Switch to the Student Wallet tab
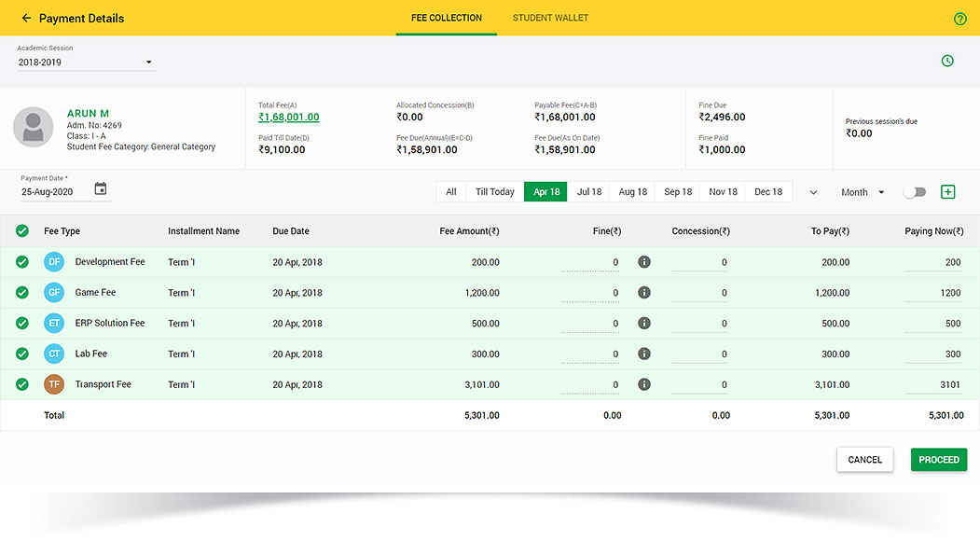Screen dimensions: 980x541 (x=550, y=18)
